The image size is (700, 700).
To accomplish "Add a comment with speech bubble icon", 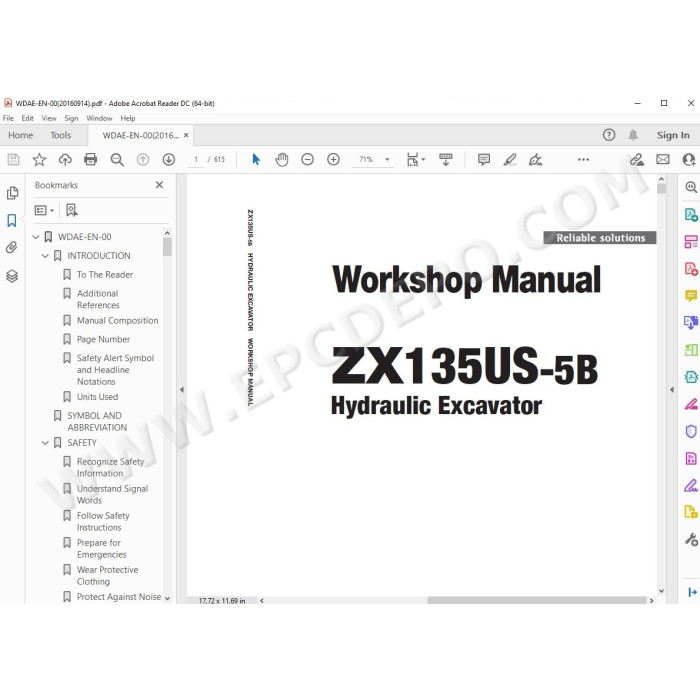I will click(484, 159).
